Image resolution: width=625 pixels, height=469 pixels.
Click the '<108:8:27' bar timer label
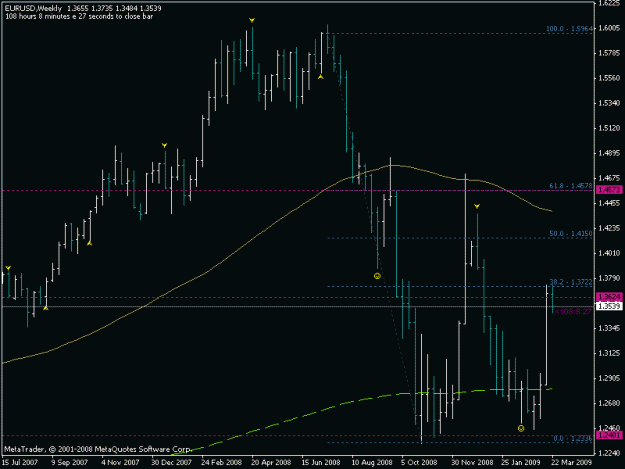[x=573, y=311]
